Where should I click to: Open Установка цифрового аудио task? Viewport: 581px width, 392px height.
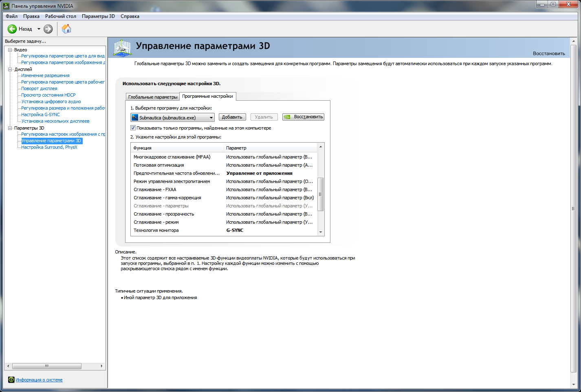(x=51, y=101)
